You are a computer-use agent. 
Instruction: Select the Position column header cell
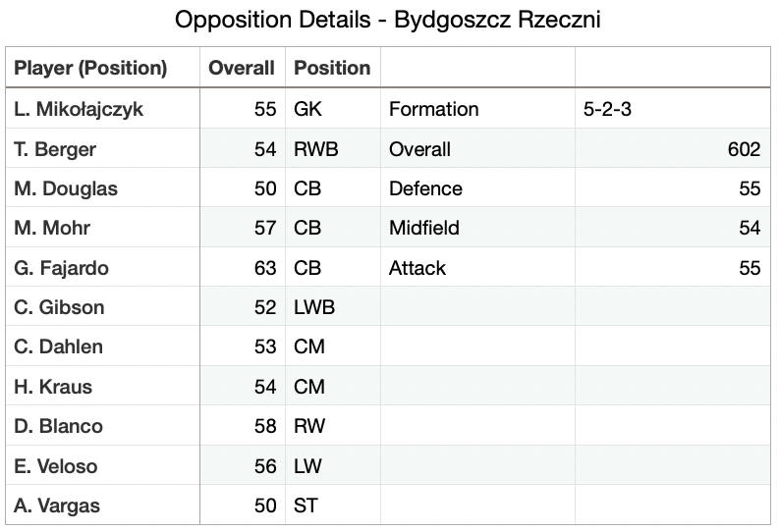click(332, 69)
